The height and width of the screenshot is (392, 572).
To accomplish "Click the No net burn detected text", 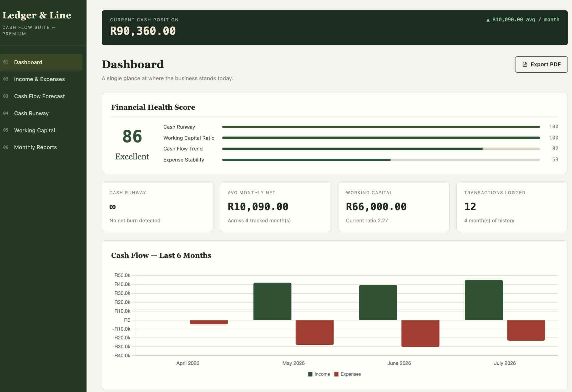I will [135, 221].
